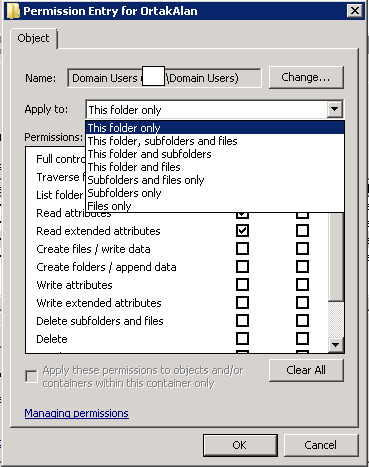Choose 'This folder, subfolders and files'
The width and height of the screenshot is (369, 467).
215,141
